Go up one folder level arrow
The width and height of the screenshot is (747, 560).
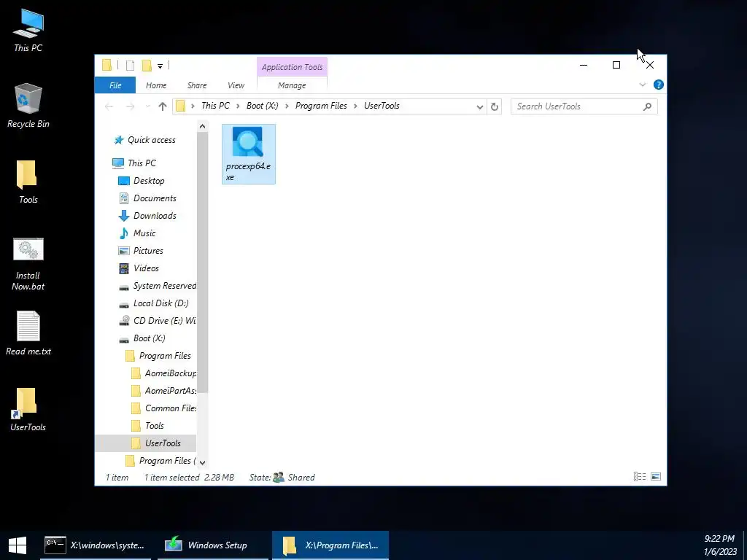(x=163, y=106)
